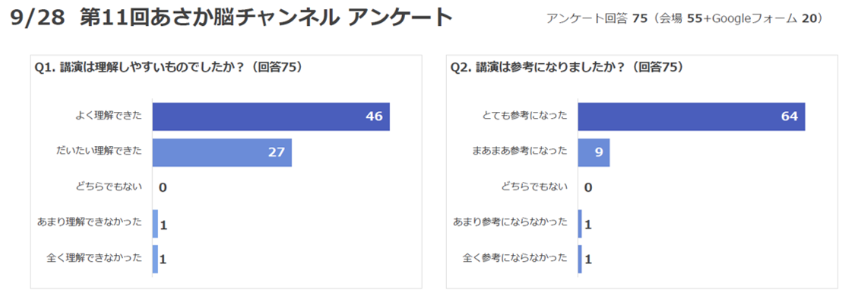Select the Q2 chart title text
Image resolution: width=868 pixels, height=306 pixels.
pyautogui.click(x=567, y=68)
